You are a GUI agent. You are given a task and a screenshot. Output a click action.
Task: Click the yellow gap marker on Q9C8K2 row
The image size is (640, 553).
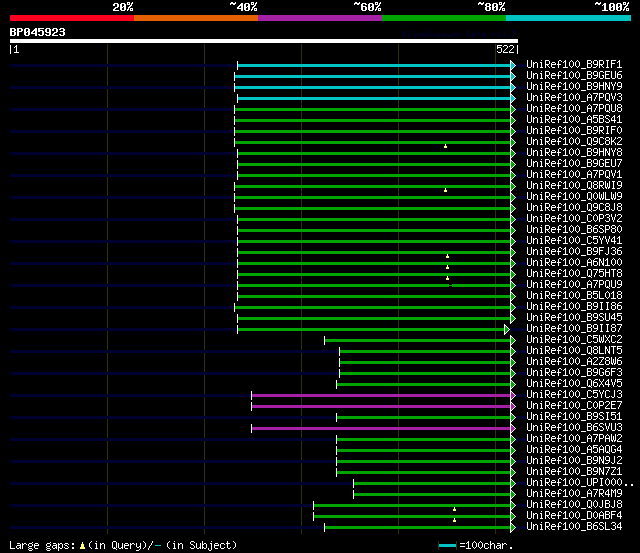point(445,146)
